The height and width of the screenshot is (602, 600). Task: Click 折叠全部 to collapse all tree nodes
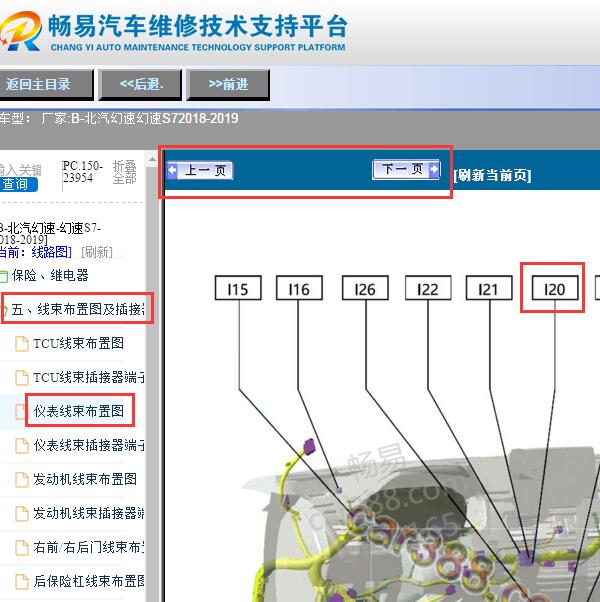(124, 172)
